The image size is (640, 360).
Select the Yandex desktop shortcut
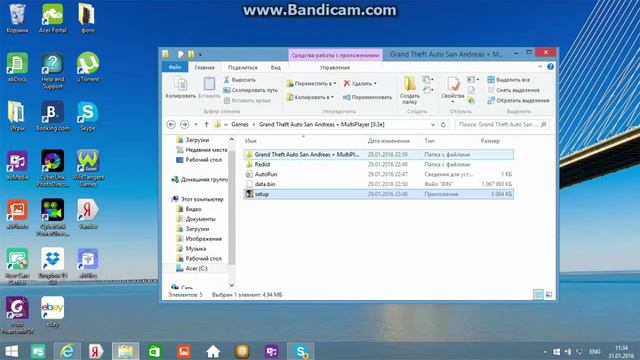point(88,214)
